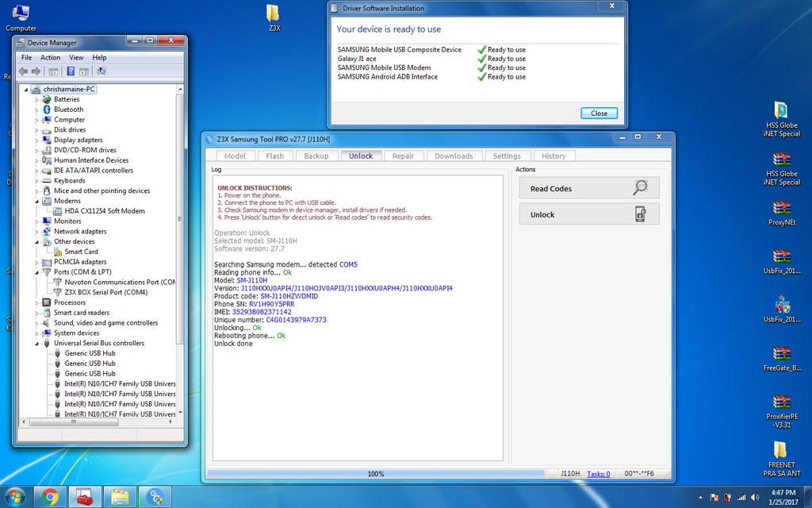Select Z3X BOX Serial Port (COM4)

point(106,292)
